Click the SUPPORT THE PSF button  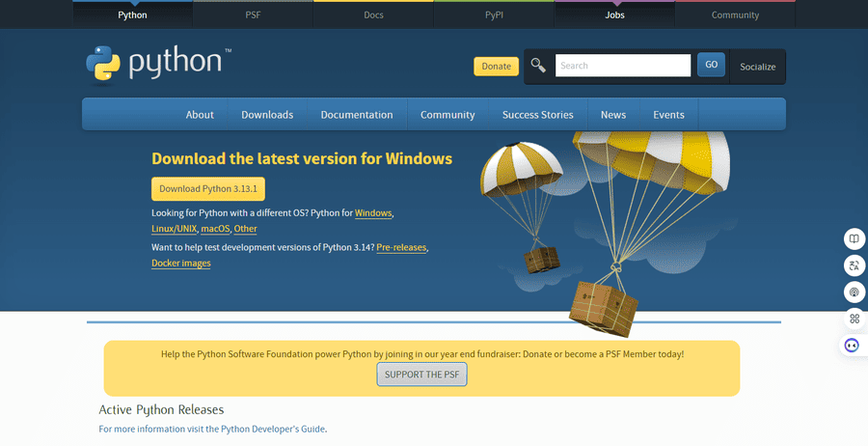click(421, 375)
